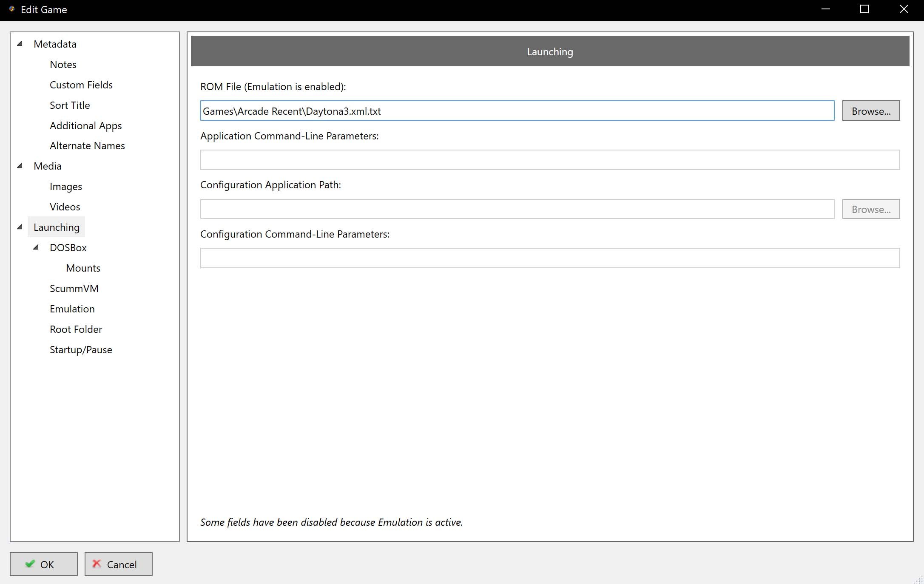Open the ScummVM settings page

pyautogui.click(x=74, y=289)
